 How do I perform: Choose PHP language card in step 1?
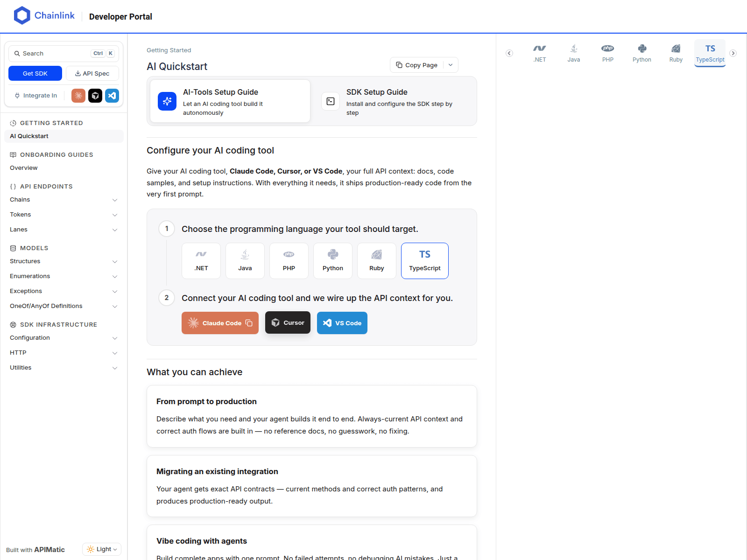pyautogui.click(x=289, y=261)
